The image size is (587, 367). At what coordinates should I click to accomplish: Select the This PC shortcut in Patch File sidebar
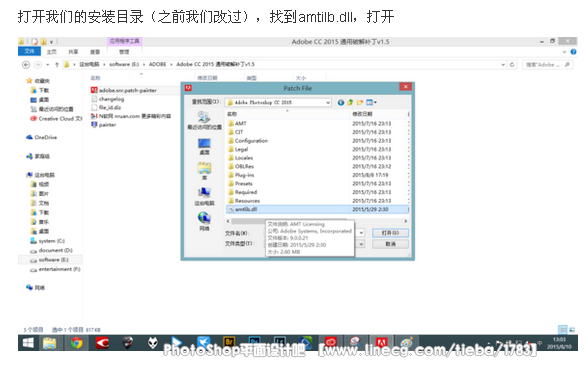click(x=204, y=197)
